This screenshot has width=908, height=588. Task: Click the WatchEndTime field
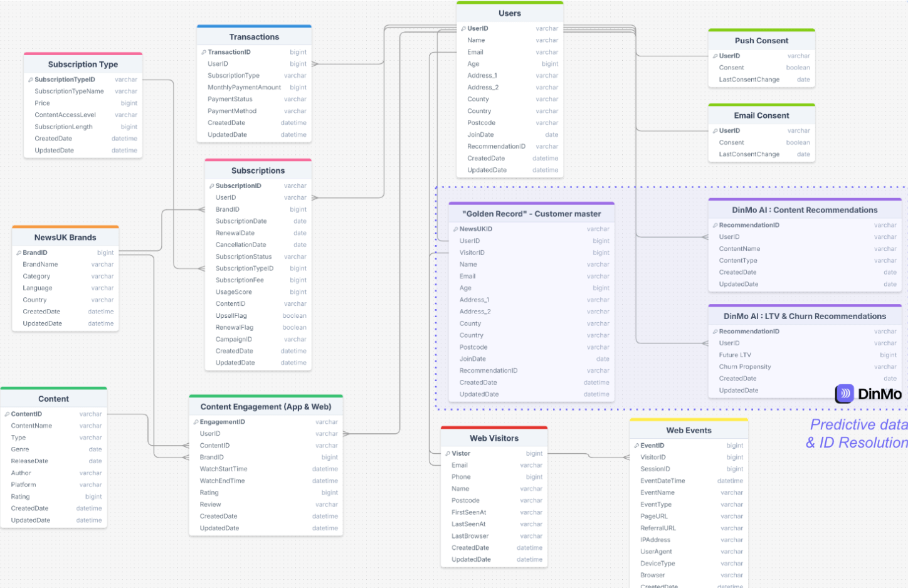tap(266, 481)
